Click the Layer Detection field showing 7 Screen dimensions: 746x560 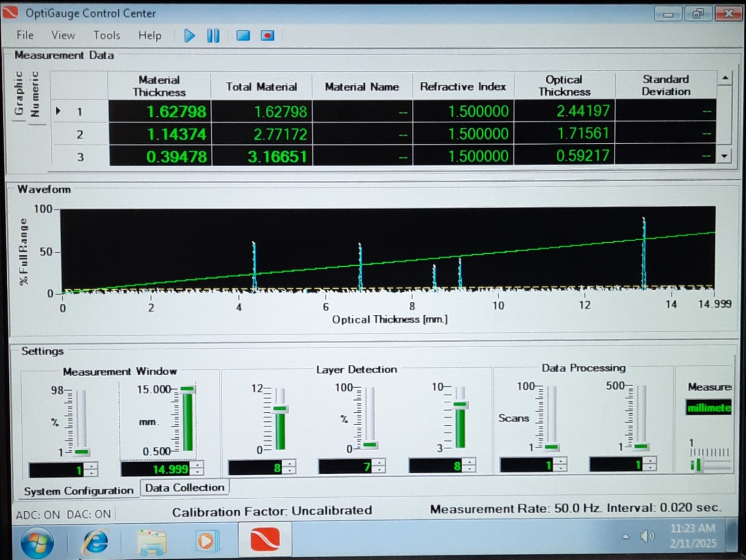click(345, 466)
